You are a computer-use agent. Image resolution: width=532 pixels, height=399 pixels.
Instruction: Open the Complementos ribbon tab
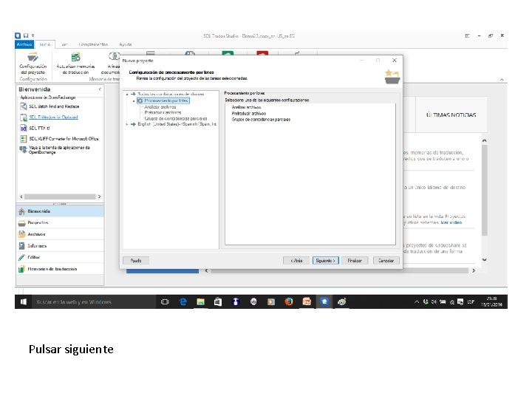[x=93, y=44]
